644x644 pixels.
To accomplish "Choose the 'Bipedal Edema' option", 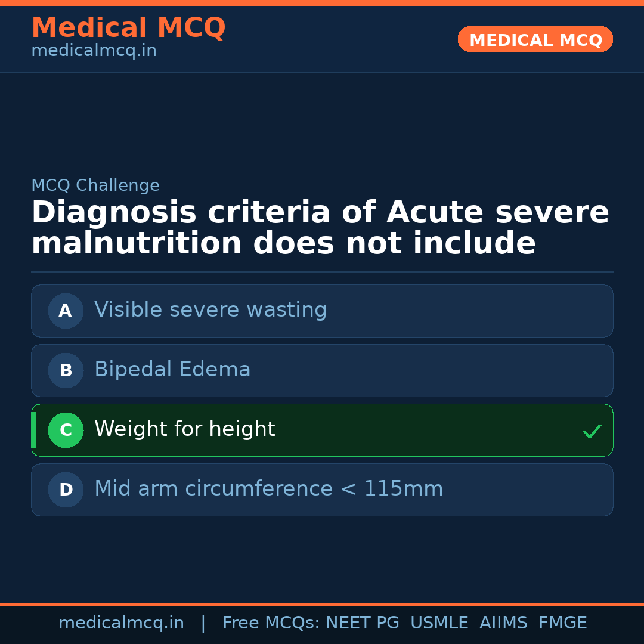I will point(172,370).
